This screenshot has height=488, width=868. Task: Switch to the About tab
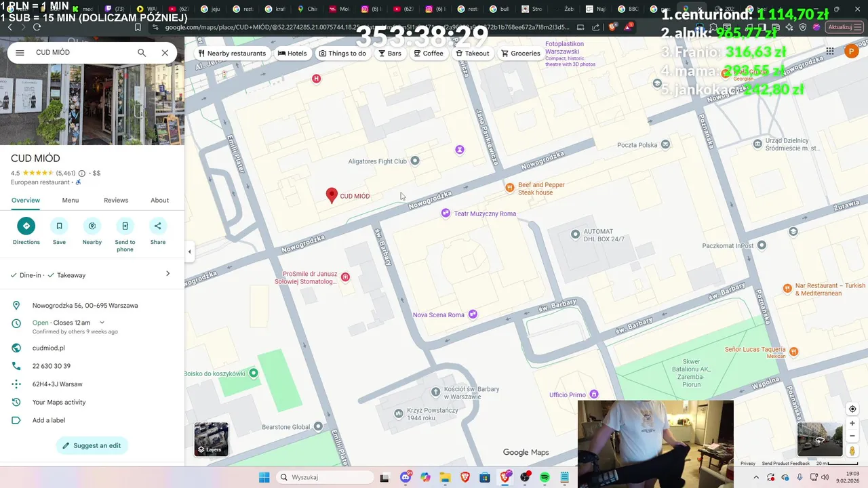[160, 200]
